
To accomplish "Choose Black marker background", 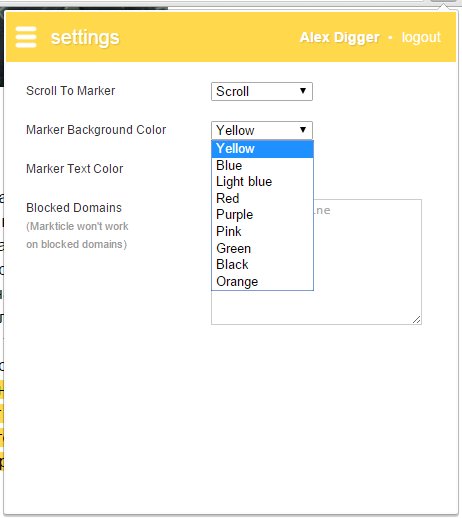I will [262, 265].
